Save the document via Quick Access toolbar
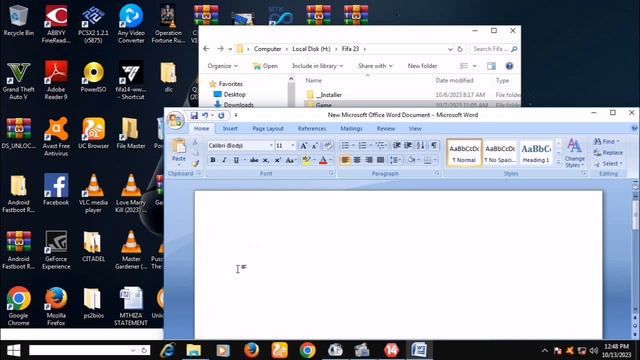This screenshot has height=360, width=640. [194, 116]
